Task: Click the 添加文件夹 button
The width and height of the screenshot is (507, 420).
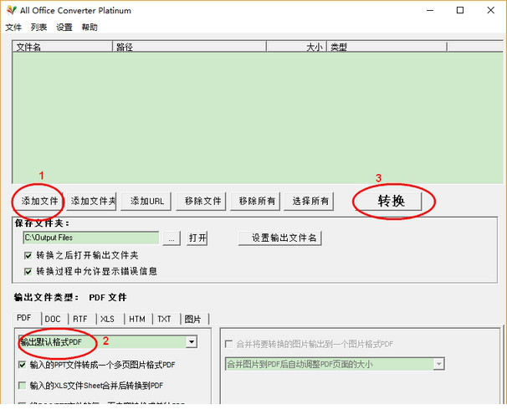Action: (x=91, y=201)
